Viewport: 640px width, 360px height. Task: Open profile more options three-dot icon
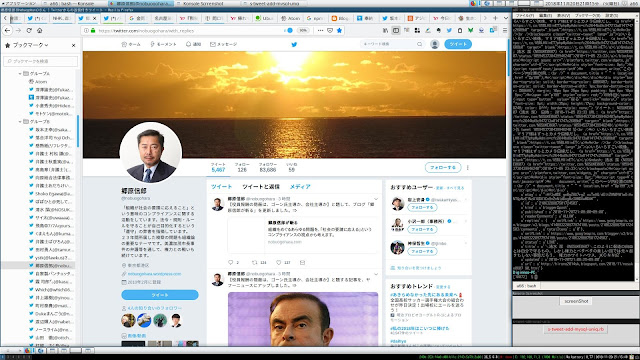(468, 168)
